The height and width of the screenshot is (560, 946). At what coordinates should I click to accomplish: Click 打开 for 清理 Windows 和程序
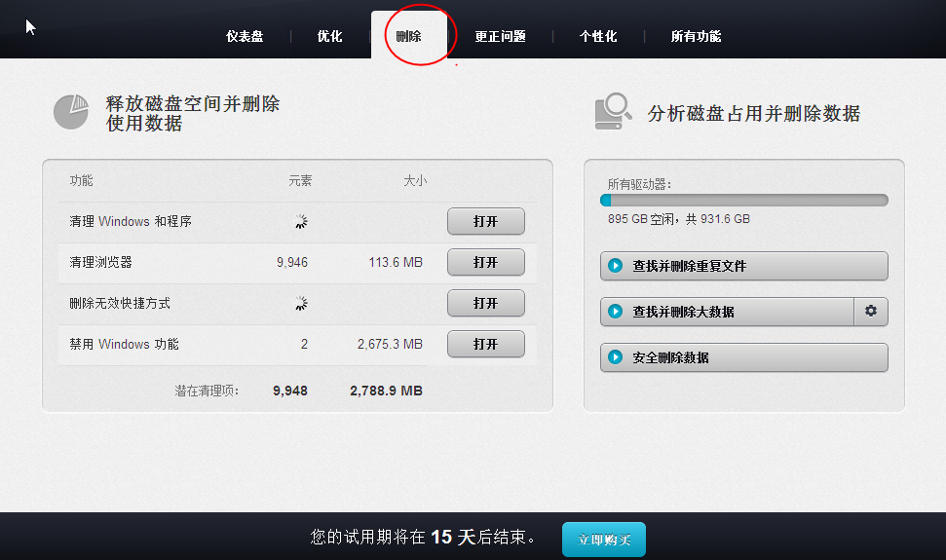486,221
